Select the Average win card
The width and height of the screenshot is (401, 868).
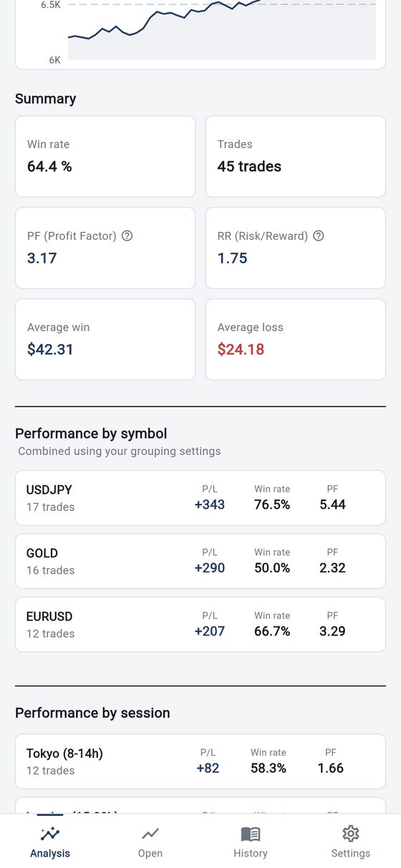tap(105, 340)
